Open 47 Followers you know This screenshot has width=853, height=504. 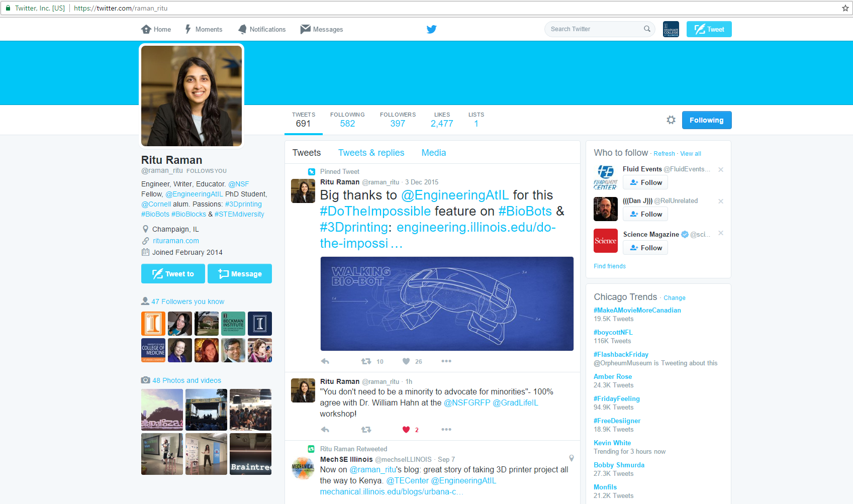(x=188, y=301)
